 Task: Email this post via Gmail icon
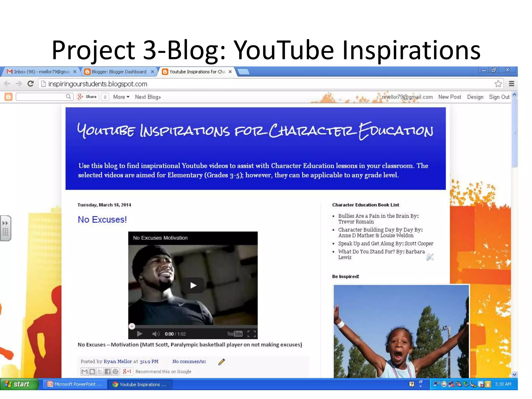point(84,371)
